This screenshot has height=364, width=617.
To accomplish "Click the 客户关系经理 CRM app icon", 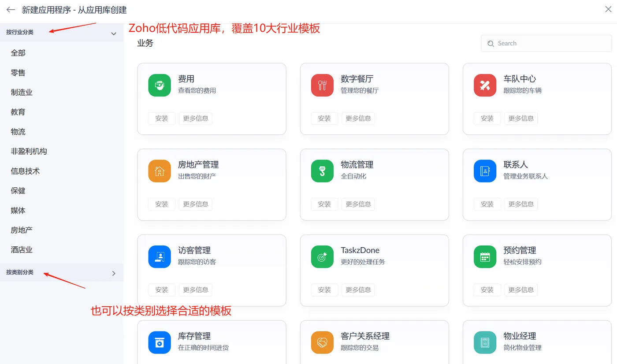I will [322, 342].
